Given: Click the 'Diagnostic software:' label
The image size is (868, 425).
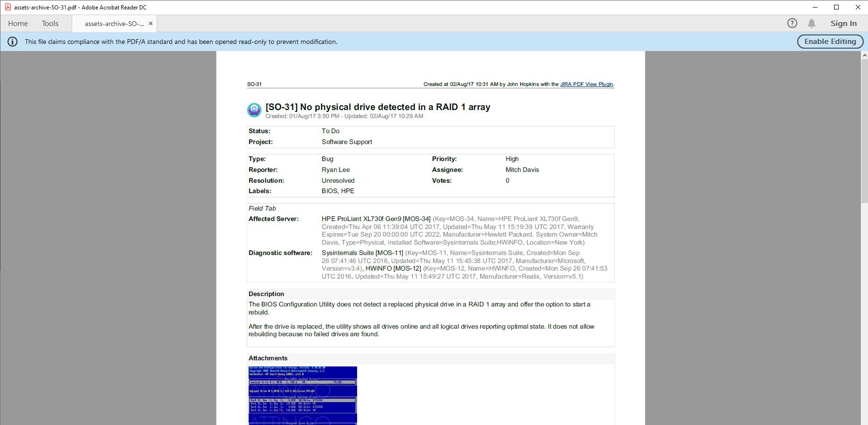Looking at the screenshot, I should pyautogui.click(x=280, y=253).
